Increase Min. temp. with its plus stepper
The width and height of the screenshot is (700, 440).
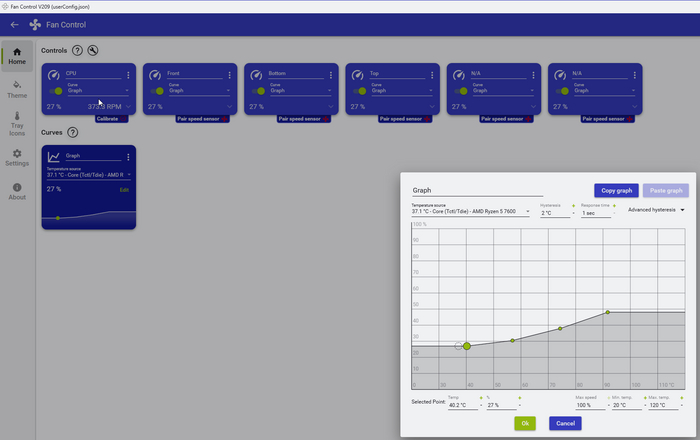tap(645, 398)
